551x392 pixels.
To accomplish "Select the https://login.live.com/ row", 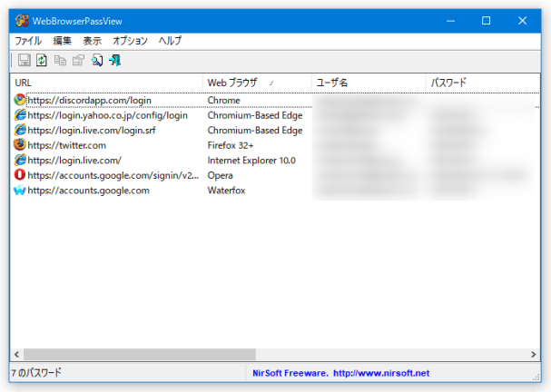I will (275, 161).
